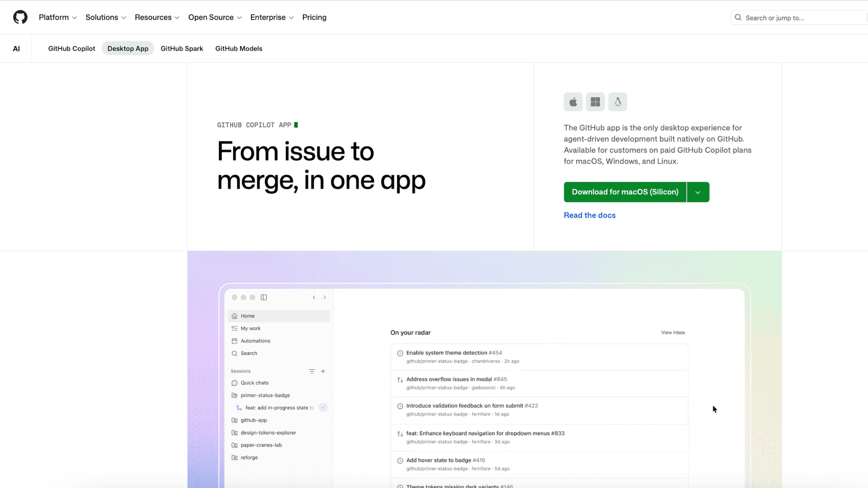Viewport: 868px width, 488px height.
Task: Click the github-app folder icon
Action: 234,420
